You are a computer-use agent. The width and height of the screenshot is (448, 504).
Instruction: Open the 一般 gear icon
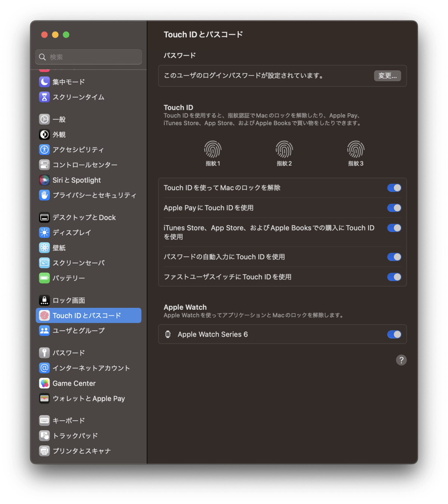[x=44, y=119]
